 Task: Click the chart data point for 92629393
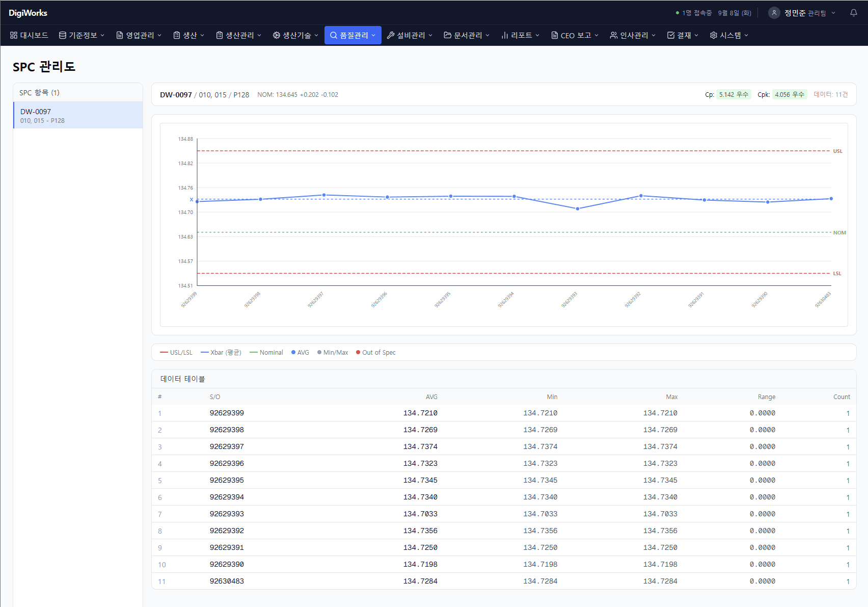coord(577,208)
